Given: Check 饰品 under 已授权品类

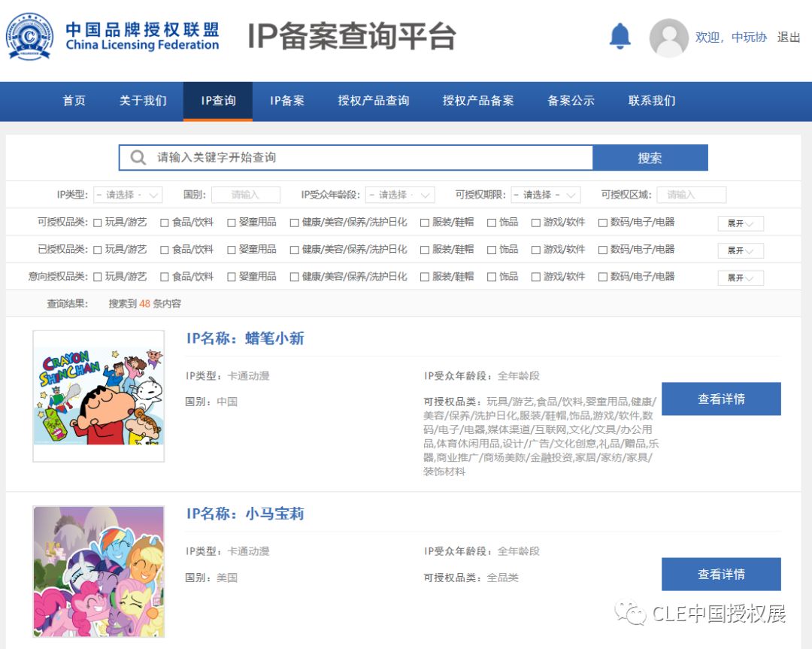Looking at the screenshot, I should (492, 250).
